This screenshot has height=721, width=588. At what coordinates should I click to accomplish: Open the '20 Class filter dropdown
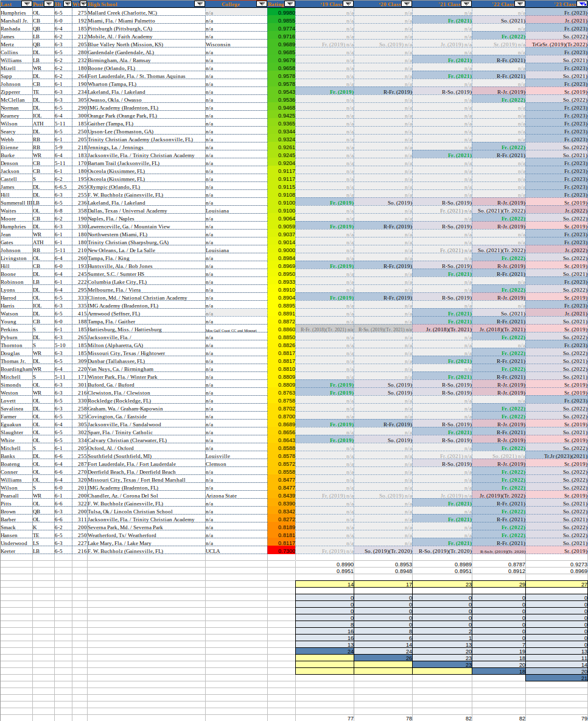click(x=407, y=4)
